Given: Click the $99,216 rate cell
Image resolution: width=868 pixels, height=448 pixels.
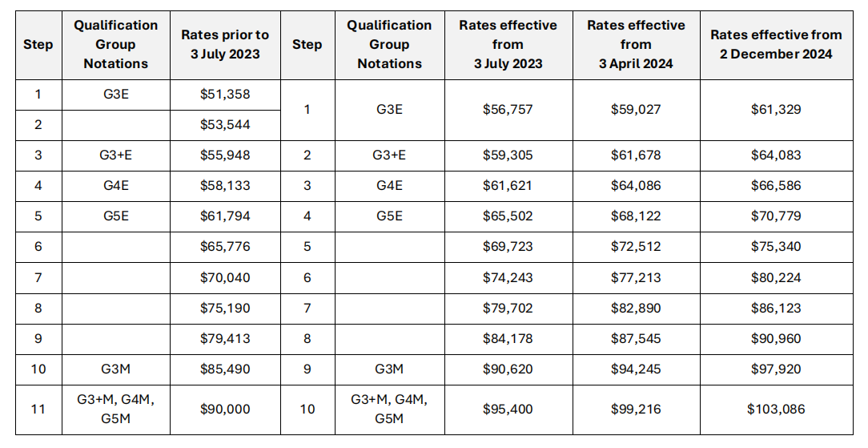Looking at the screenshot, I should pos(636,410).
